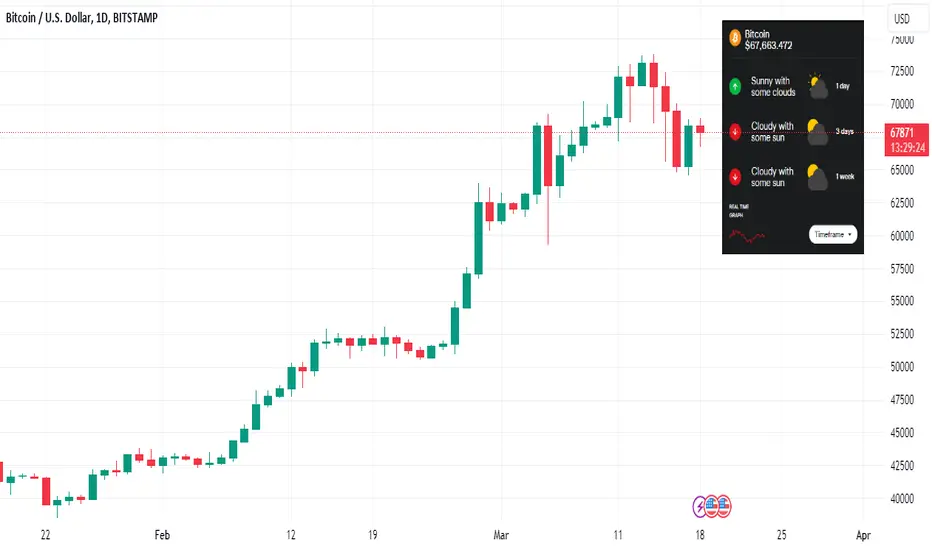Viewport: 932px width, 550px height.
Task: Click the red down-arrow 1 week indicator
Action: (735, 177)
